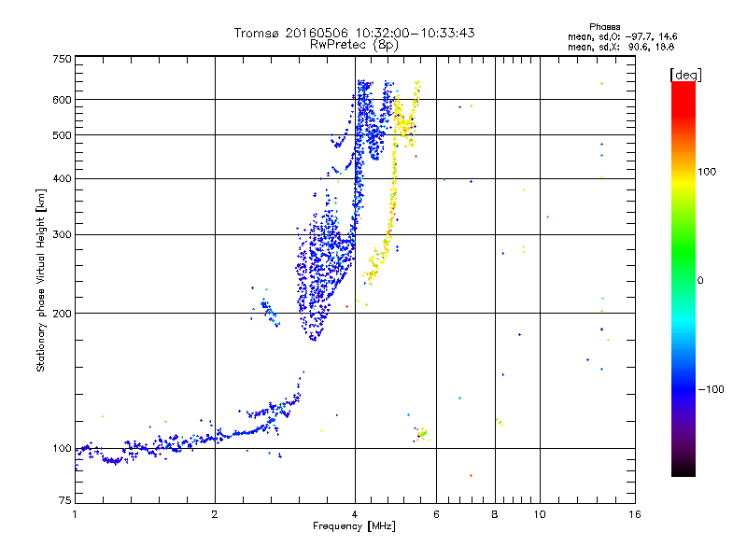The height and width of the screenshot is (560, 747).
Task: Click the small blue cluster between 2 and 3 MHz near 200 km
Action: pyautogui.click(x=268, y=308)
